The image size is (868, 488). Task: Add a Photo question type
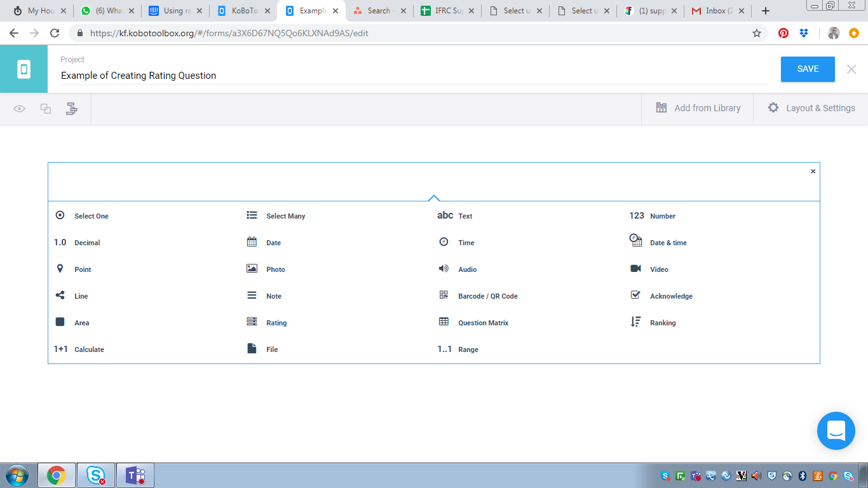[275, 269]
